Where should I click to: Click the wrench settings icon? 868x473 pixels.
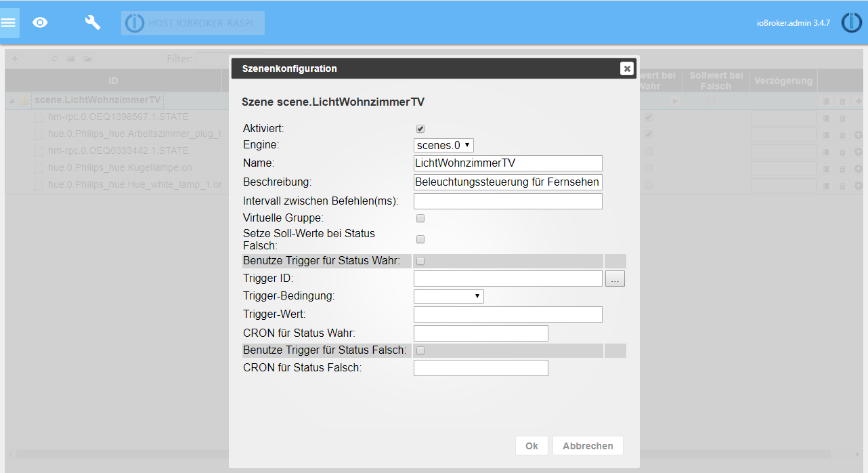pyautogui.click(x=93, y=22)
